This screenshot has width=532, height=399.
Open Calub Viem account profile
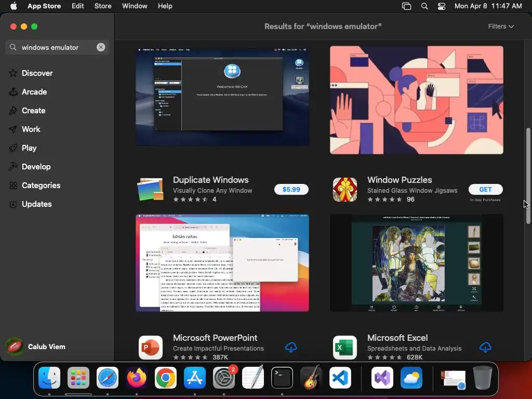[36, 347]
